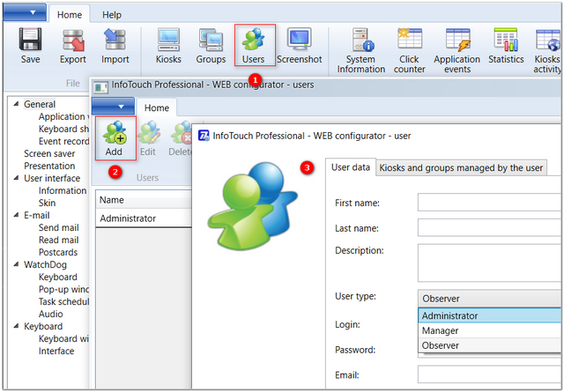564x392 pixels.
Task: Open the blue application menu in main window
Action: (25, 12)
